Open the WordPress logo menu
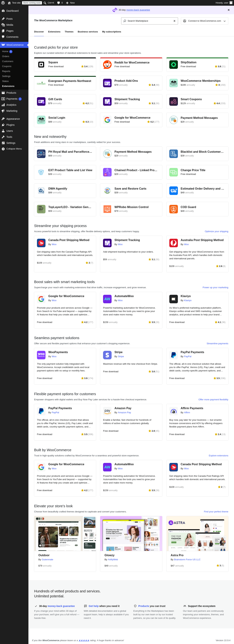 (3, 3)
